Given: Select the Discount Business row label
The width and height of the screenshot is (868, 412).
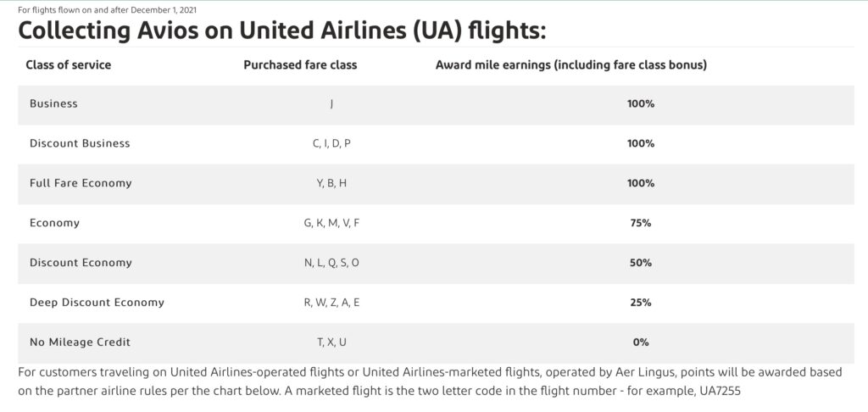Looking at the screenshot, I should pyautogui.click(x=80, y=143).
